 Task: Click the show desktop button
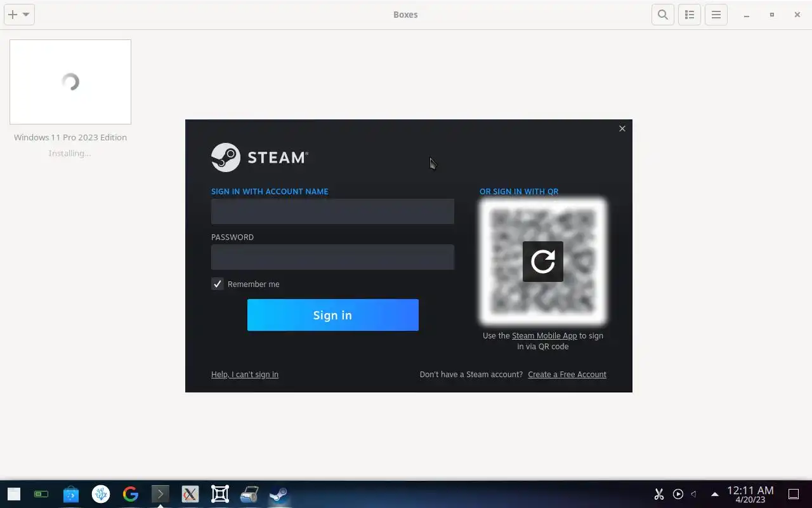(794, 494)
